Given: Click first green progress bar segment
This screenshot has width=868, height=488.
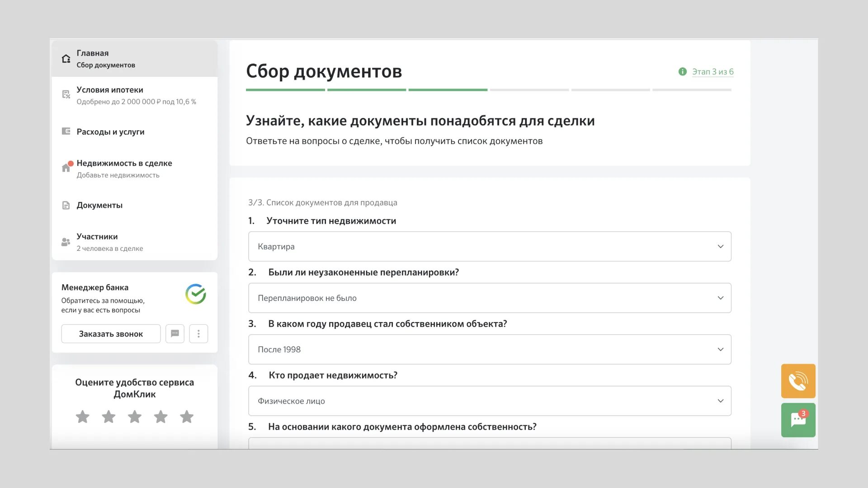Looking at the screenshot, I should point(285,90).
